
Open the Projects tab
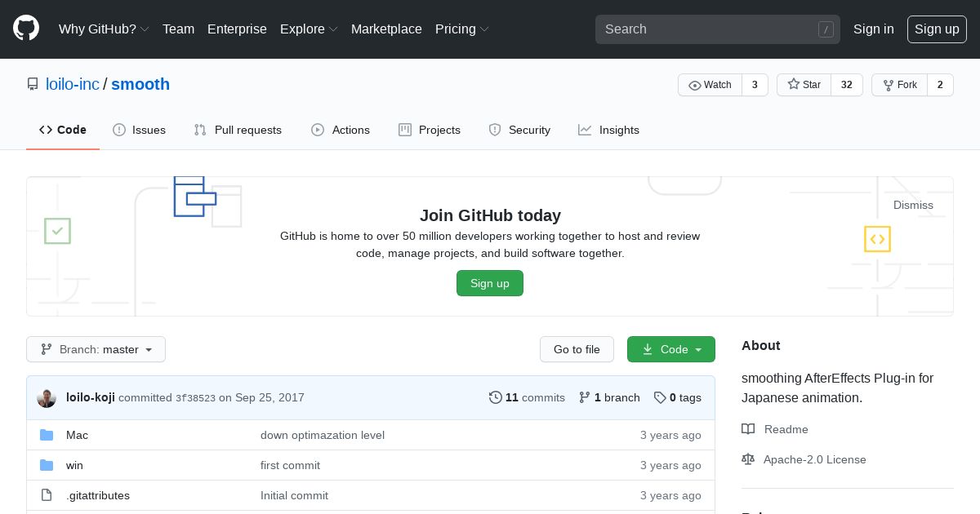[x=430, y=130]
